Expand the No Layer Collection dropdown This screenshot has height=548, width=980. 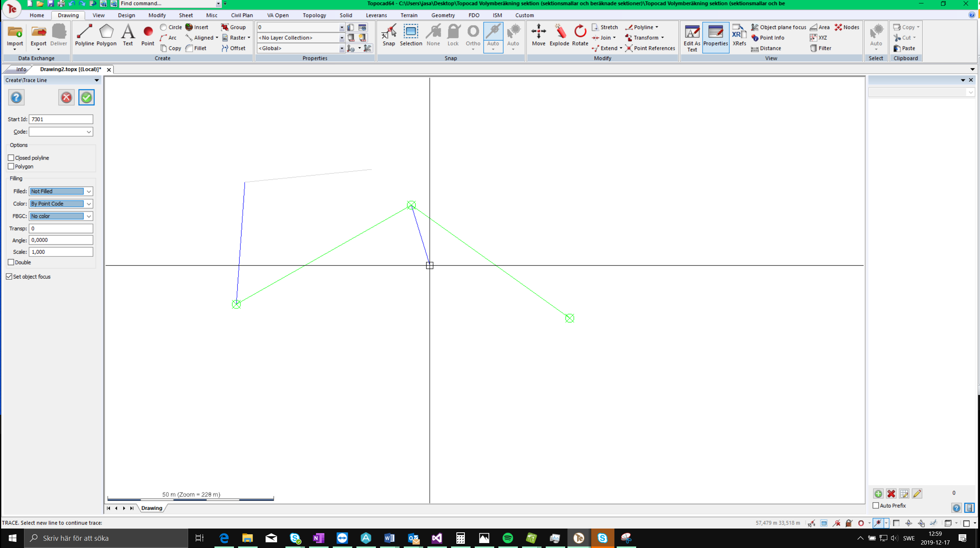coord(342,38)
